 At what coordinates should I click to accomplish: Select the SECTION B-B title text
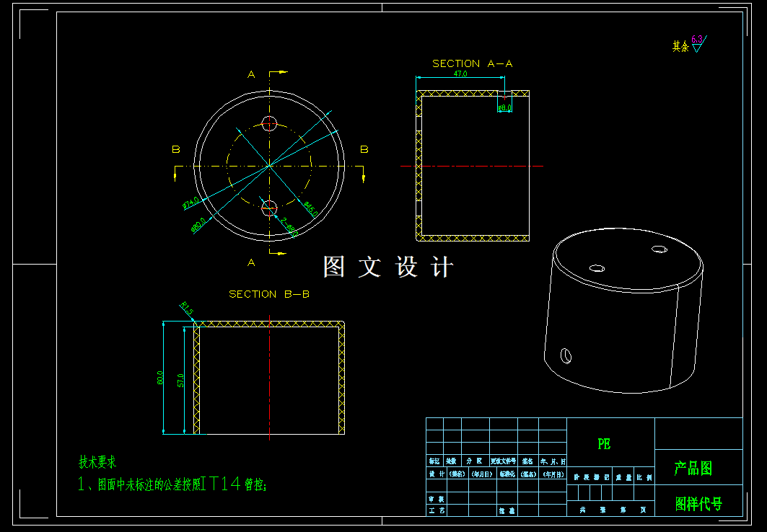coord(269,294)
